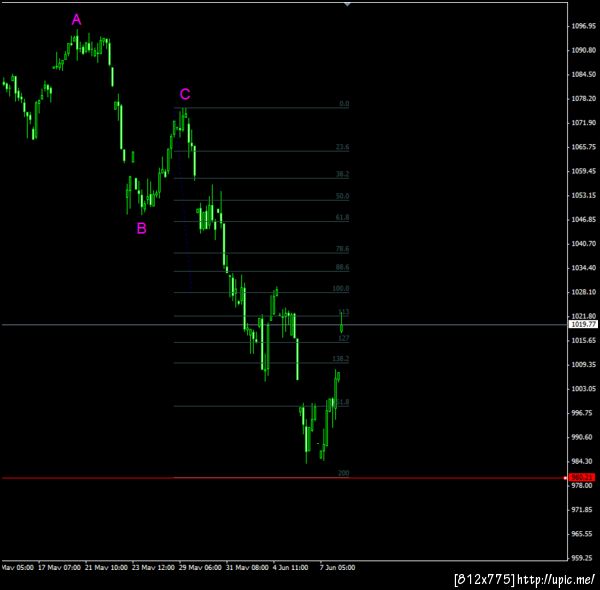Click price scale value 1096.95
600x590 pixels.
(x=584, y=26)
